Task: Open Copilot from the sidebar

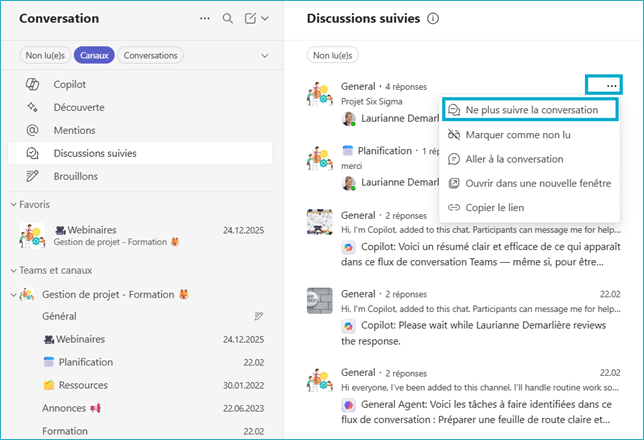Action: pos(140,84)
